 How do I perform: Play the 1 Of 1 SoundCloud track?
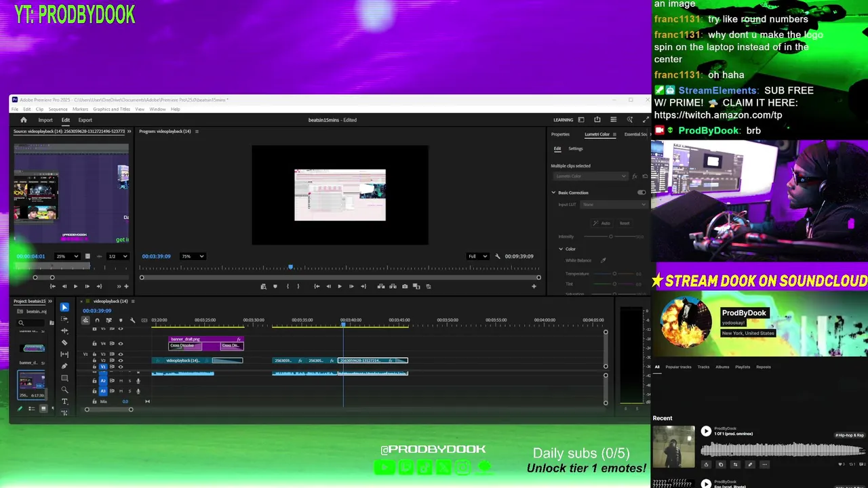pos(706,431)
